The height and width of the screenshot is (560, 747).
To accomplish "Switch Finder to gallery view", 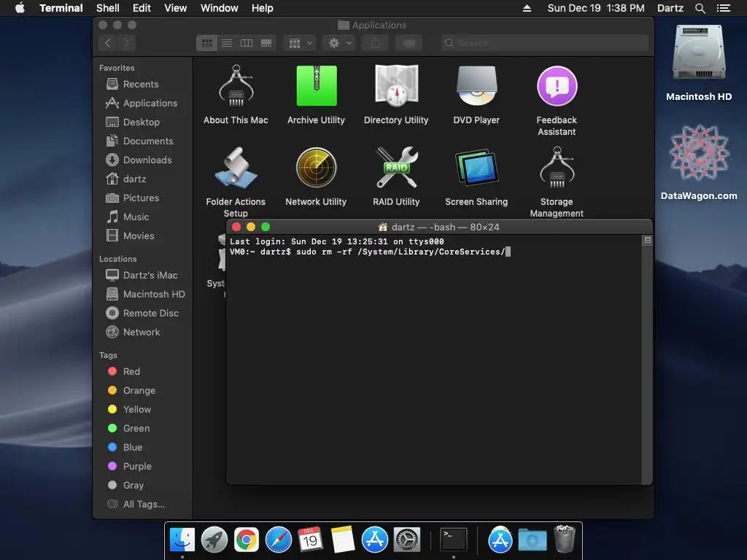I will [x=266, y=43].
